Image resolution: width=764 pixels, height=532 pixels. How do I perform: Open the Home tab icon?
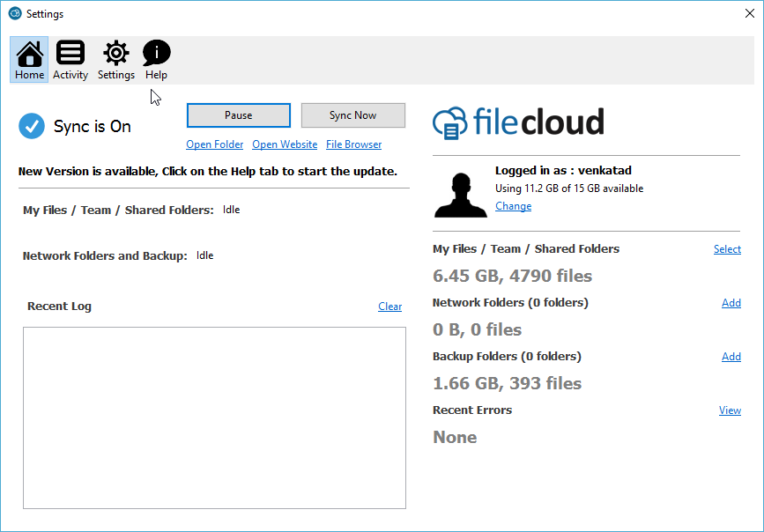click(30, 54)
